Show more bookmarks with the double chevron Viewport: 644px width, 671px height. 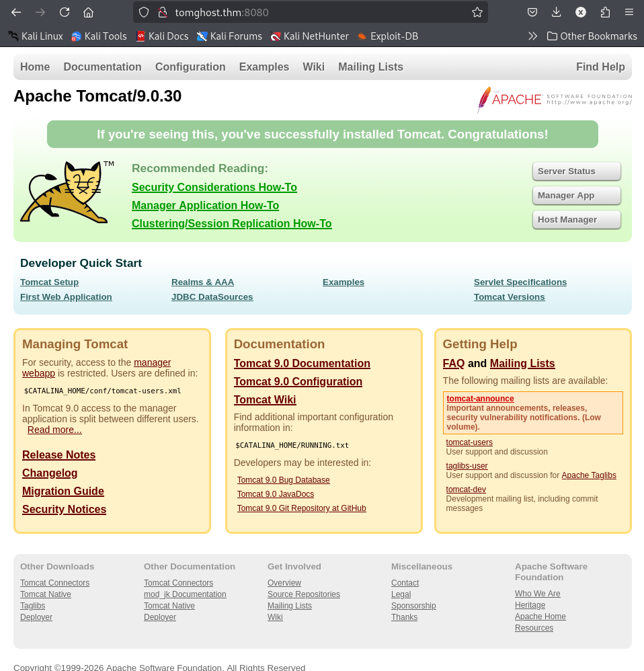pos(532,36)
